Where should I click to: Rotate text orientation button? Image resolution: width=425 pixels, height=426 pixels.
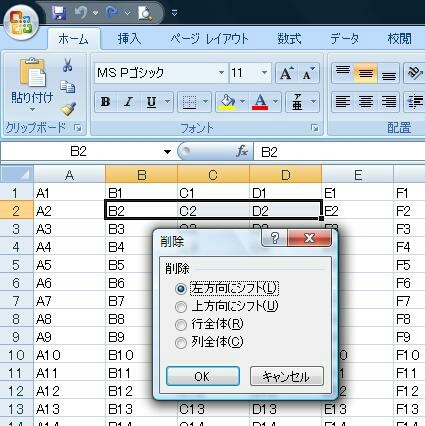pos(414,73)
